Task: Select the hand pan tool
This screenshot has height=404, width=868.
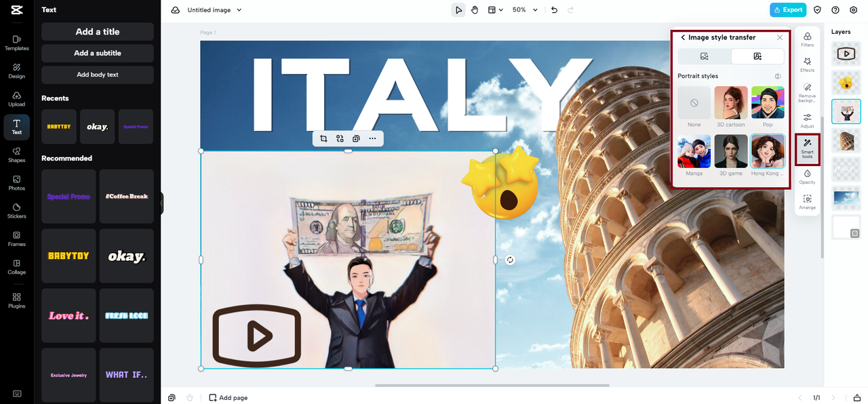Action: pos(475,10)
